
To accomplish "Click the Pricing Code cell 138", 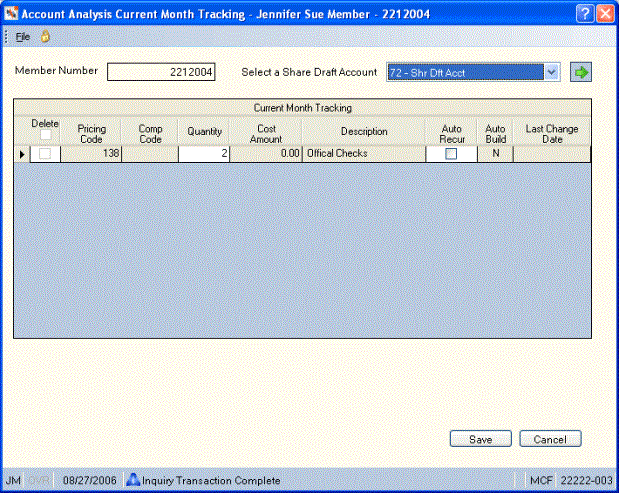I will pos(91,154).
